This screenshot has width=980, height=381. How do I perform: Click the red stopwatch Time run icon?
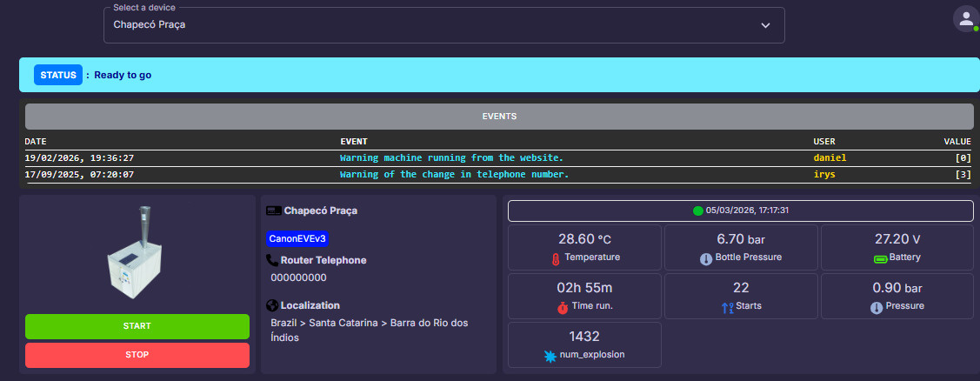pyautogui.click(x=562, y=307)
